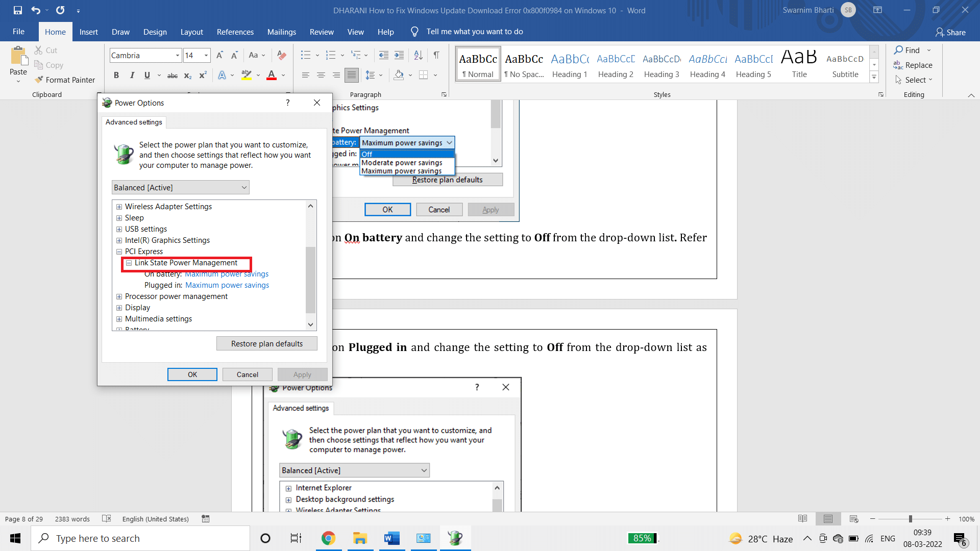980x551 pixels.
Task: Click the Underline formatting icon
Action: pyautogui.click(x=148, y=74)
